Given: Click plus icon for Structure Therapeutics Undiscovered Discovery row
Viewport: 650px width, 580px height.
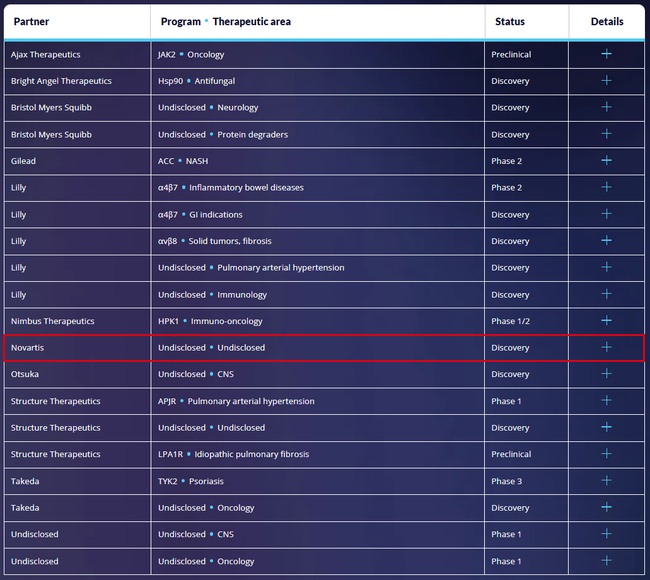Looking at the screenshot, I should coord(606,427).
